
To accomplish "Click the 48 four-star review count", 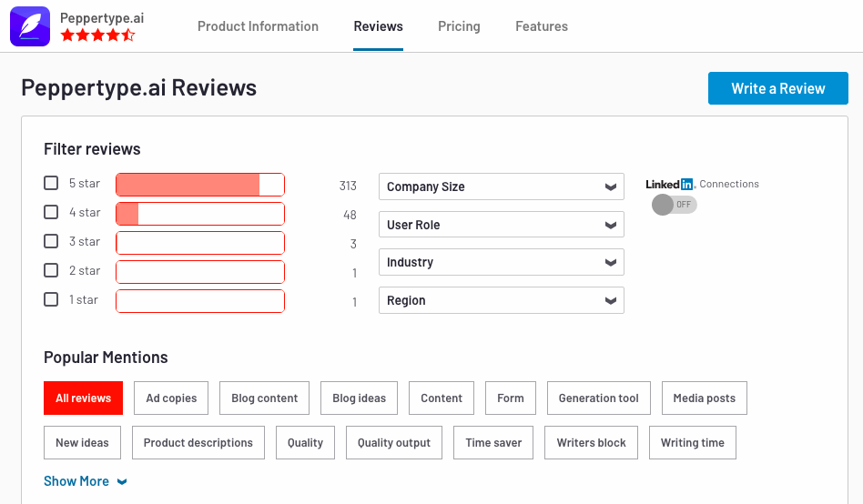I will pos(350,215).
